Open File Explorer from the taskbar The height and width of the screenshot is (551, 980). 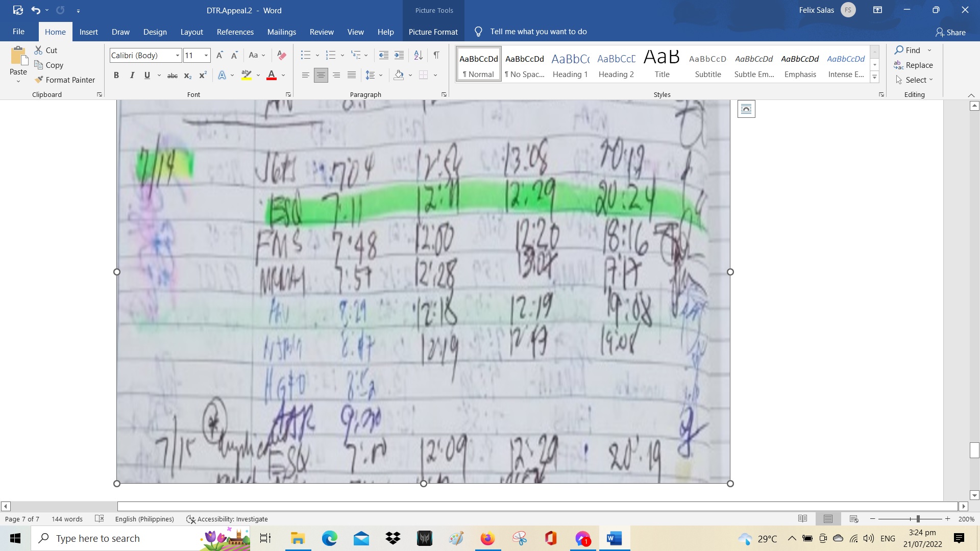298,538
